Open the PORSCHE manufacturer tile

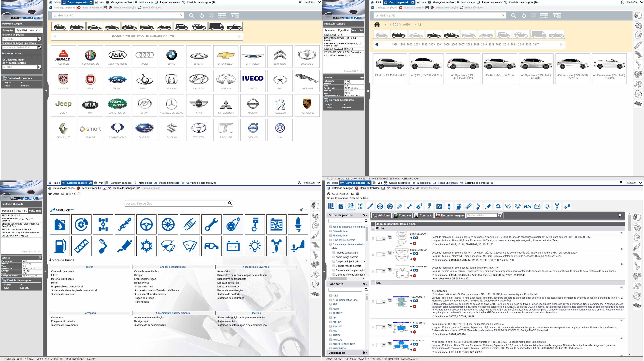pyautogui.click(x=307, y=105)
